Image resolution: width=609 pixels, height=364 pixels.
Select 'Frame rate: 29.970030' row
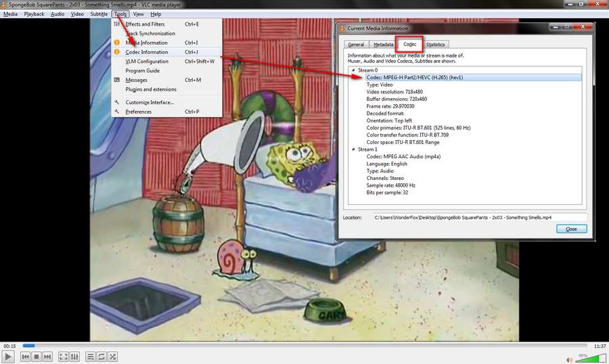390,106
